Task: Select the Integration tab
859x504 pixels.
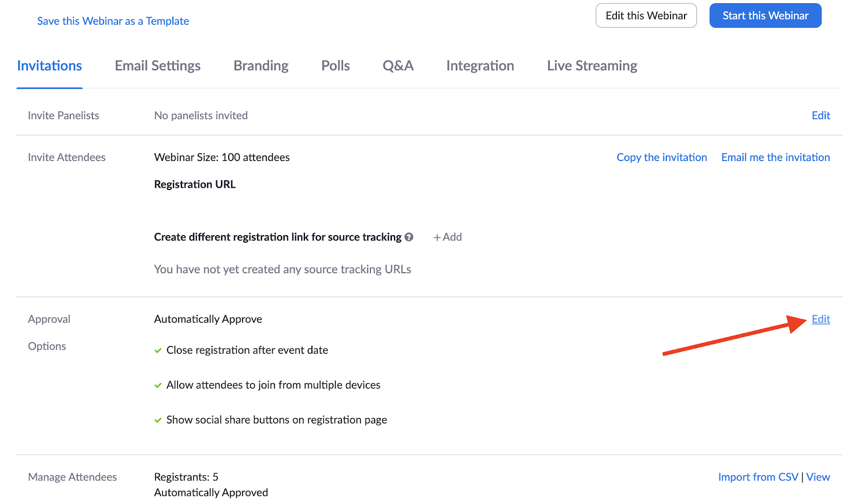Action: coord(480,66)
